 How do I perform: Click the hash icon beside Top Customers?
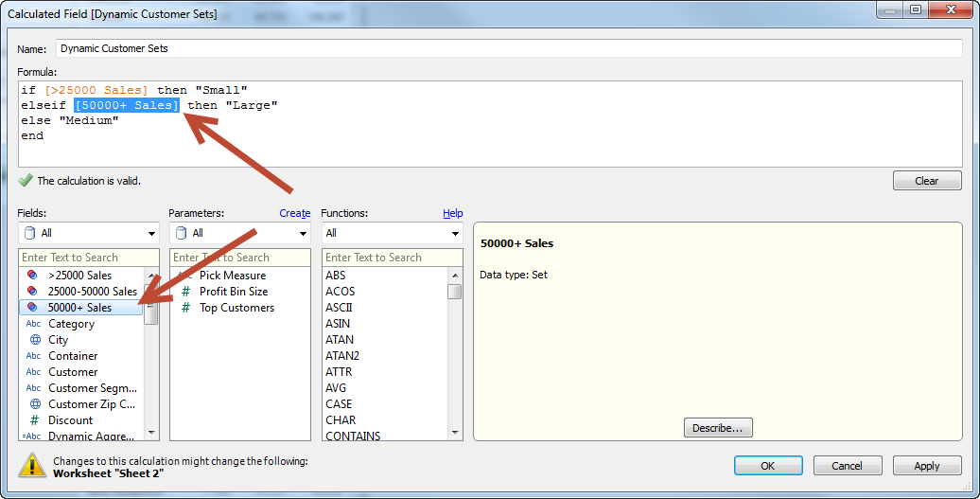click(x=185, y=308)
